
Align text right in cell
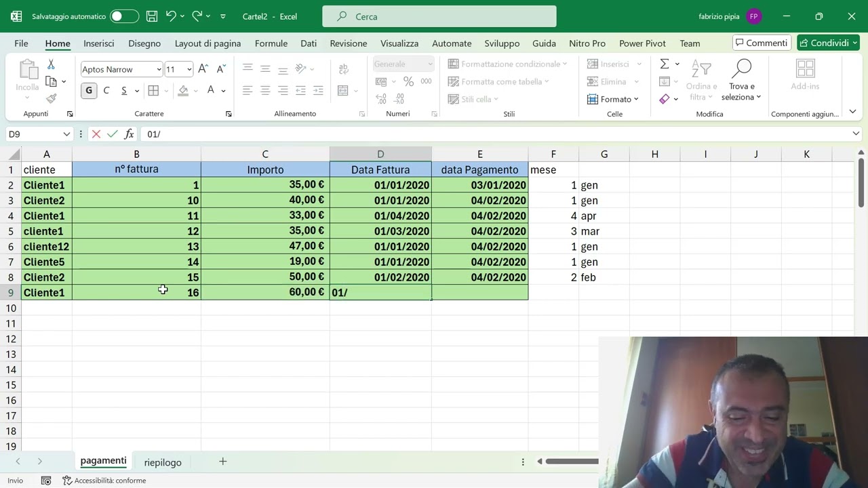point(283,90)
